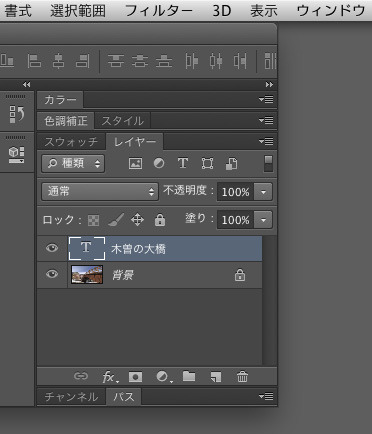
Task: Click the align left edges icon
Action: [x=34, y=61]
